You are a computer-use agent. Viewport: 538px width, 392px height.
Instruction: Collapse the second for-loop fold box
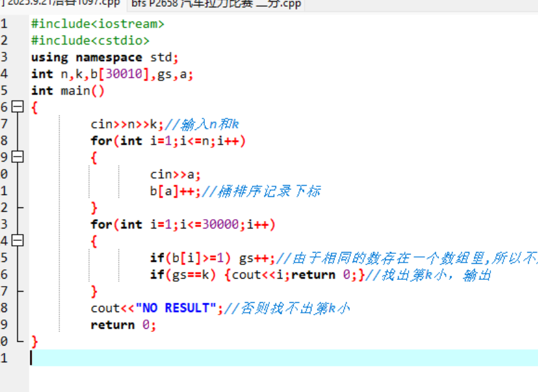17,240
